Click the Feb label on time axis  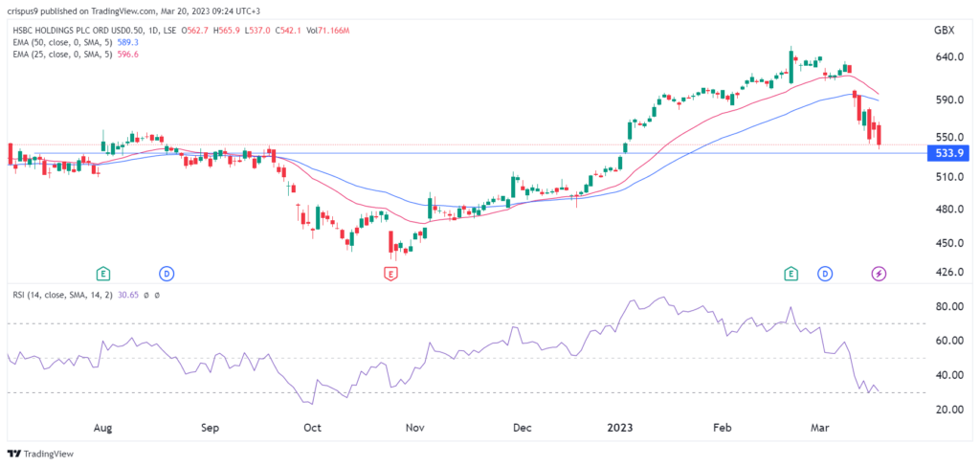pyautogui.click(x=722, y=429)
